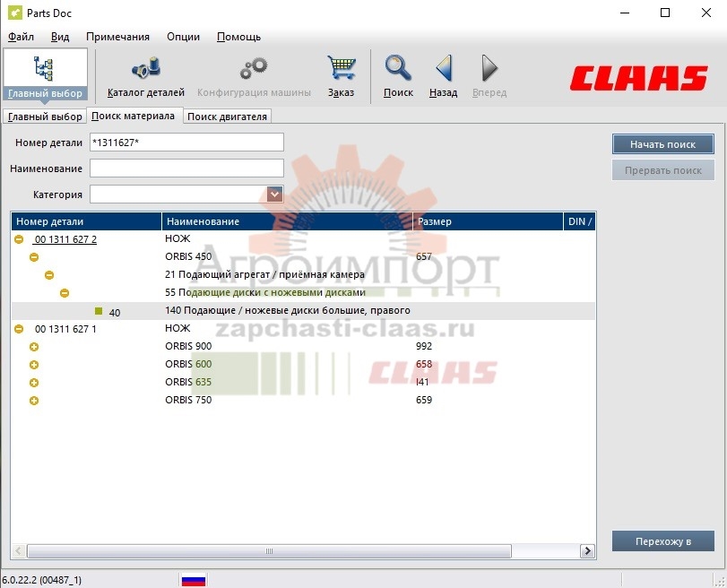Open Каталог деталей parts catalog icon
This screenshot has width=727, height=588.
coord(146,68)
